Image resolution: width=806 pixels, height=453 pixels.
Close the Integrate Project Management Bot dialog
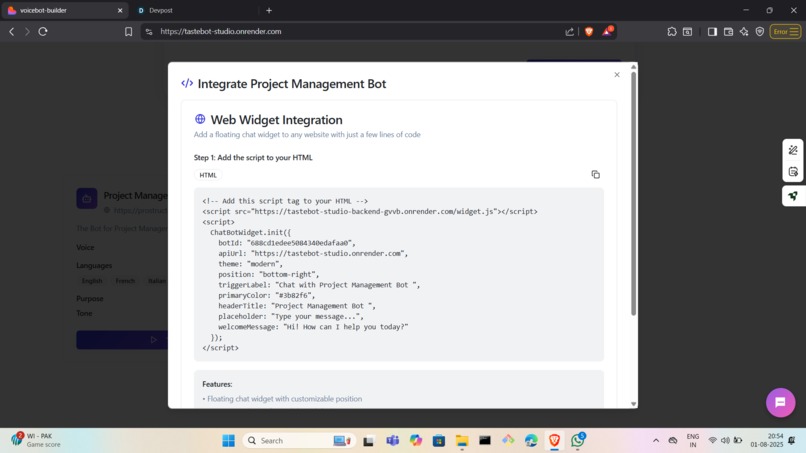pyautogui.click(x=617, y=75)
